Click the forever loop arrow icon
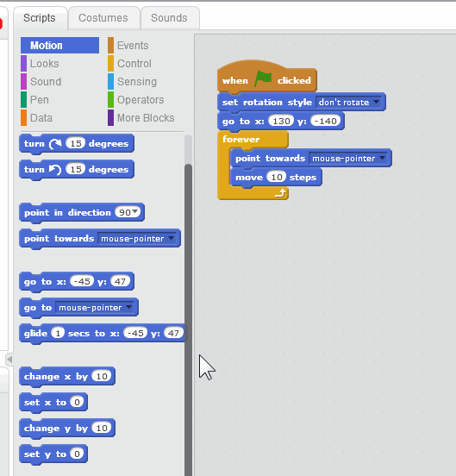Screen dimensions: 456x476 pos(281,193)
